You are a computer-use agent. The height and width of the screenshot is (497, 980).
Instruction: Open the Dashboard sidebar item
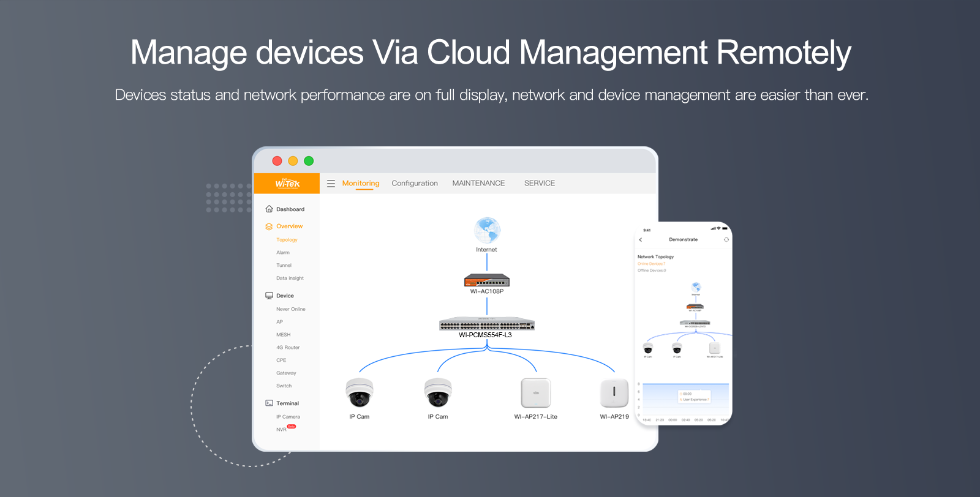[x=290, y=209]
